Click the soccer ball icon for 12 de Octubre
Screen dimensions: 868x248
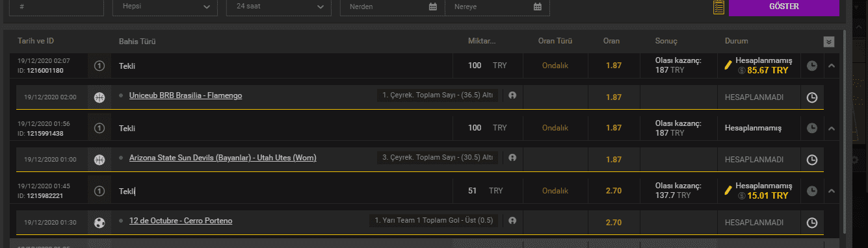tap(99, 222)
